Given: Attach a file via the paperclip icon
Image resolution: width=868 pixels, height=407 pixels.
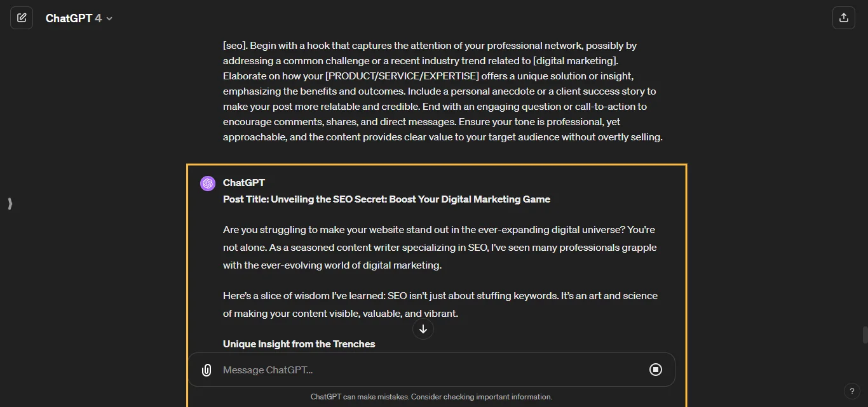Looking at the screenshot, I should pos(206,370).
